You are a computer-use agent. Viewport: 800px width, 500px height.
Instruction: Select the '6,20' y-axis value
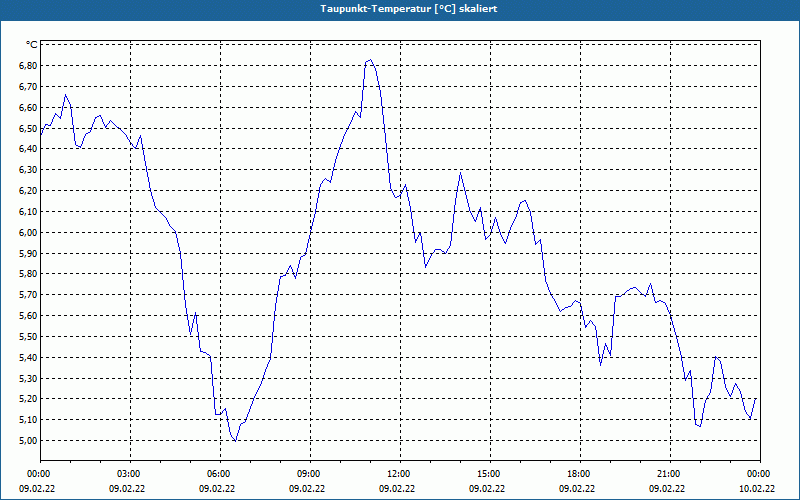coord(28,191)
